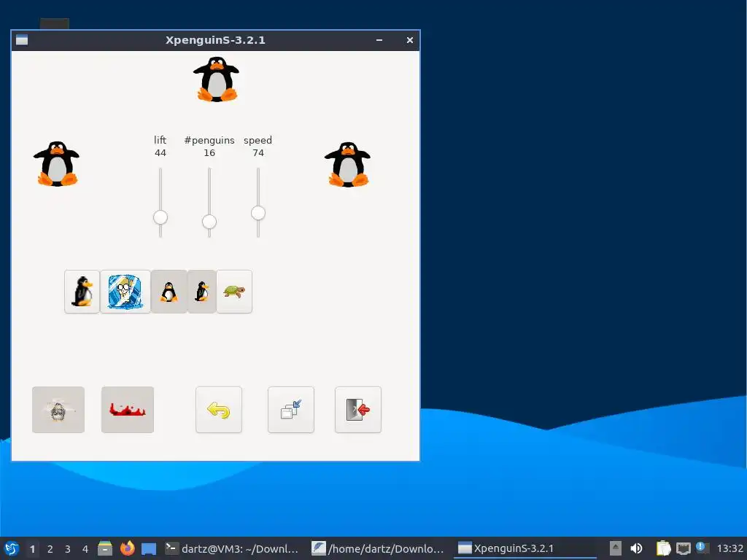The width and height of the screenshot is (747, 560).
Task: Open the update notification tray icon
Action: (x=702, y=548)
